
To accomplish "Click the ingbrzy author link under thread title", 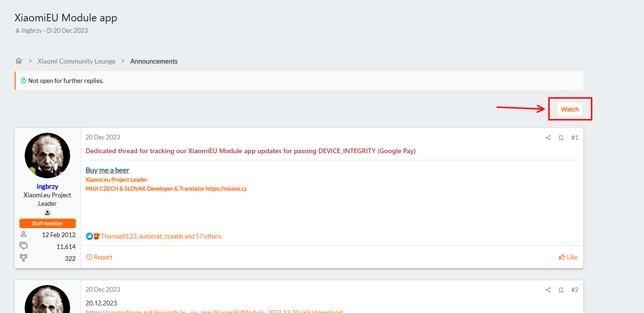I will (x=32, y=31).
